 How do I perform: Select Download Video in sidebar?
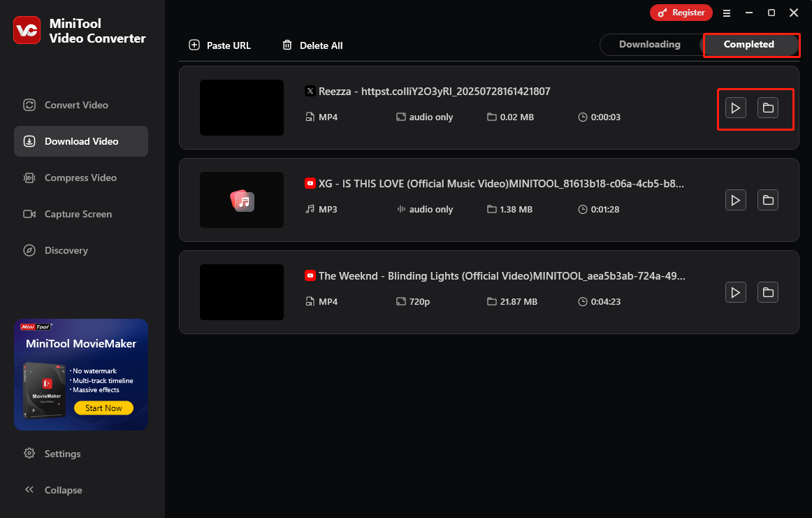pos(81,141)
